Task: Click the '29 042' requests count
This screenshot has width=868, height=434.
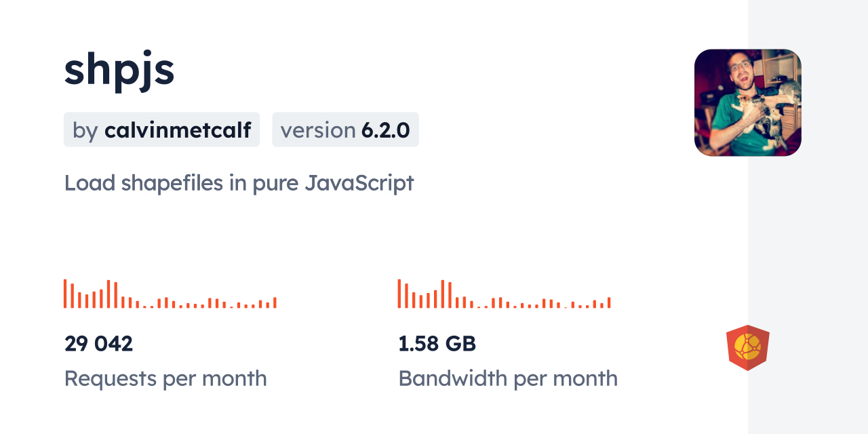Action: tap(98, 344)
